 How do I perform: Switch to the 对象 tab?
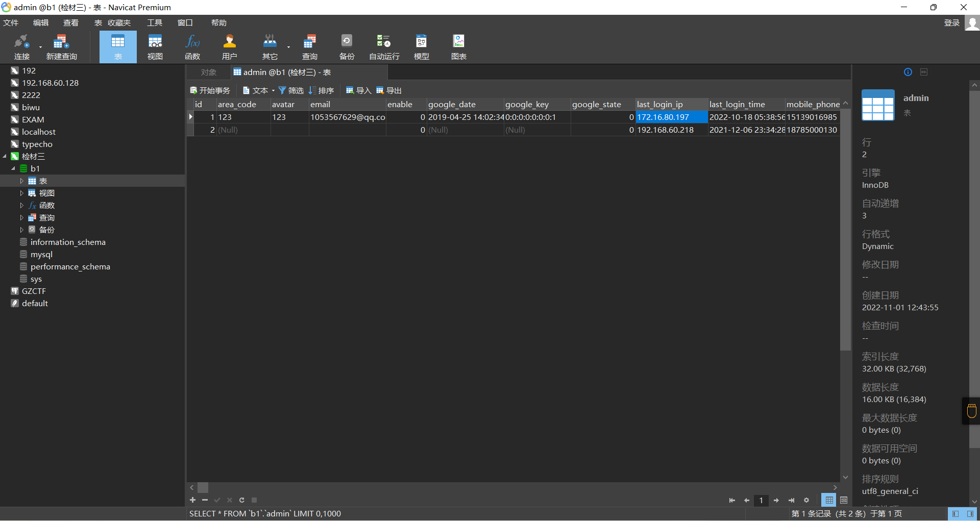pyautogui.click(x=209, y=72)
